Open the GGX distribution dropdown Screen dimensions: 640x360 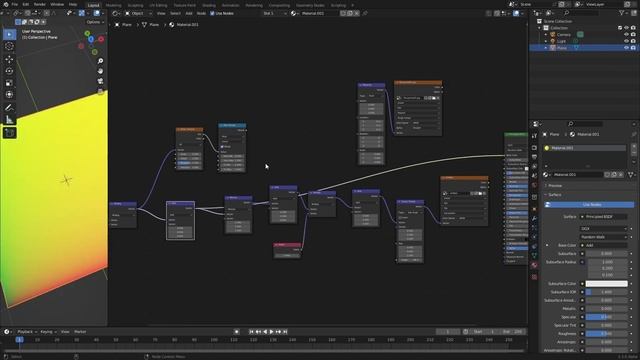pos(604,229)
